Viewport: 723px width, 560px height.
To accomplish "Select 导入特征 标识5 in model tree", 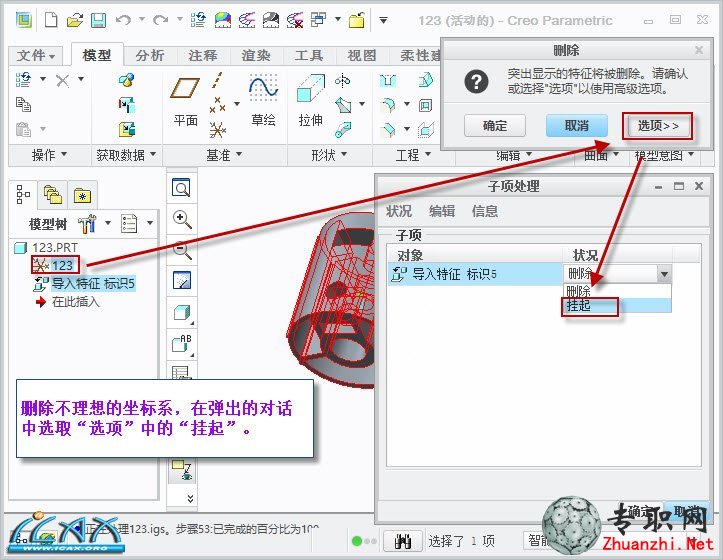I will 85,283.
